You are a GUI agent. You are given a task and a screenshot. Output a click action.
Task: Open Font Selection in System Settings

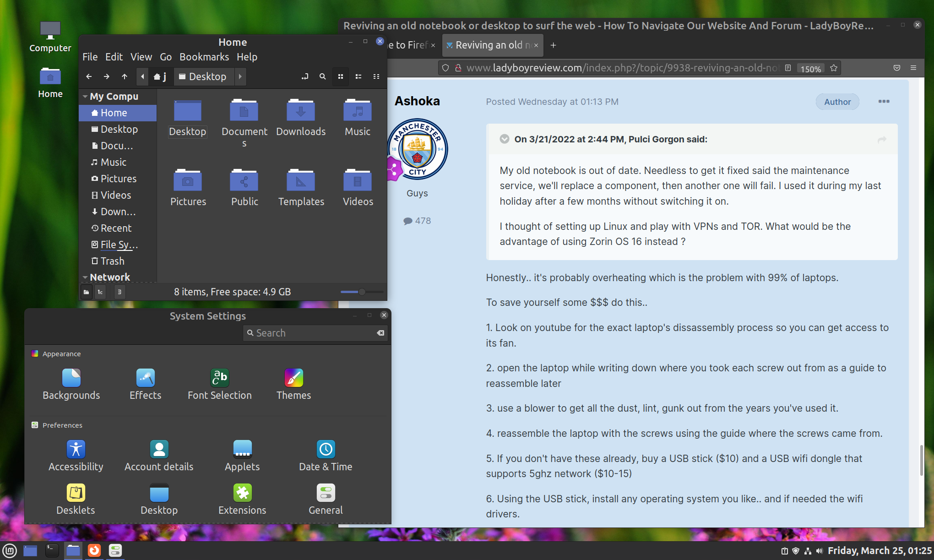click(x=220, y=385)
